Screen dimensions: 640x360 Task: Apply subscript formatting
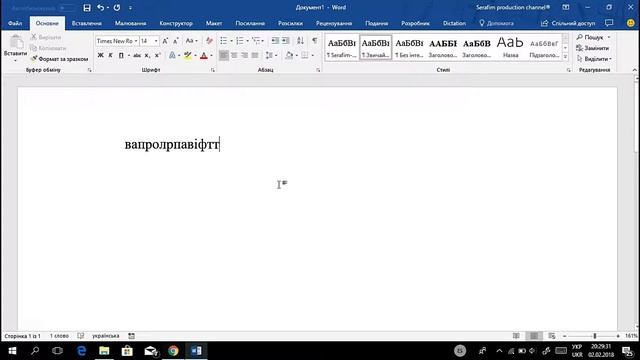pyautogui.click(x=147, y=55)
